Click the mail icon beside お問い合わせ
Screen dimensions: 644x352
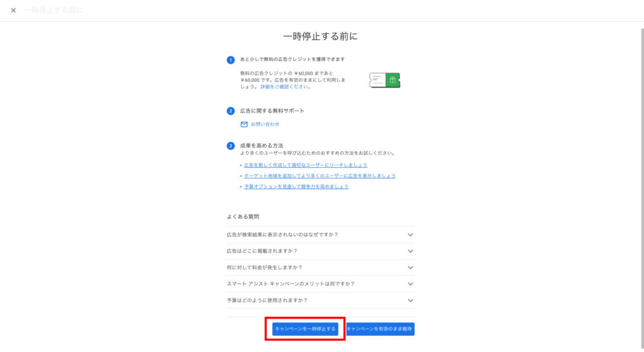point(244,124)
